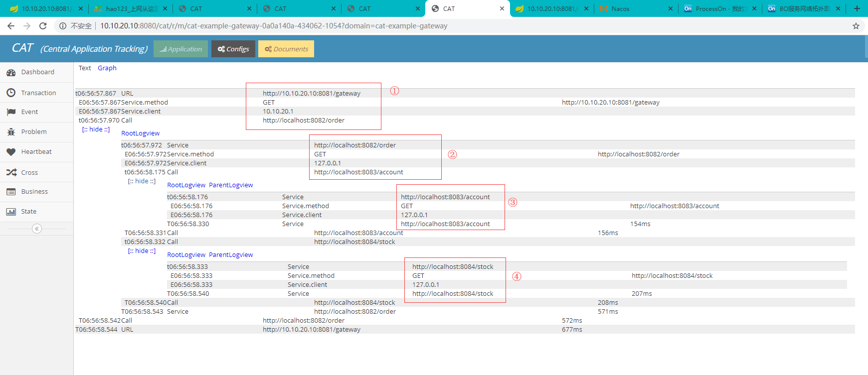868x375 pixels.
Task: Select the Business report icon
Action: click(11, 192)
